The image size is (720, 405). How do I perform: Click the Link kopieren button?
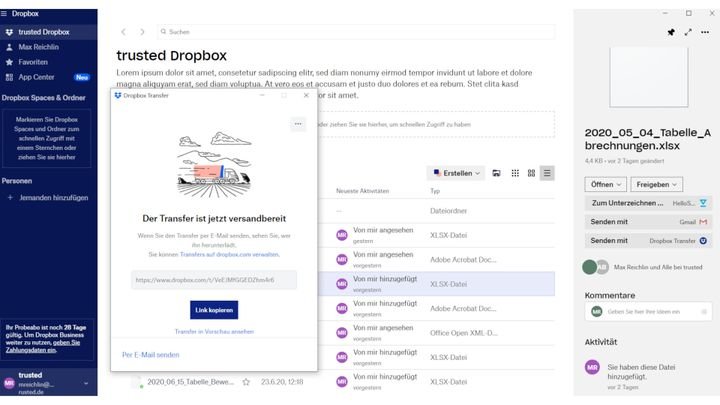214,310
